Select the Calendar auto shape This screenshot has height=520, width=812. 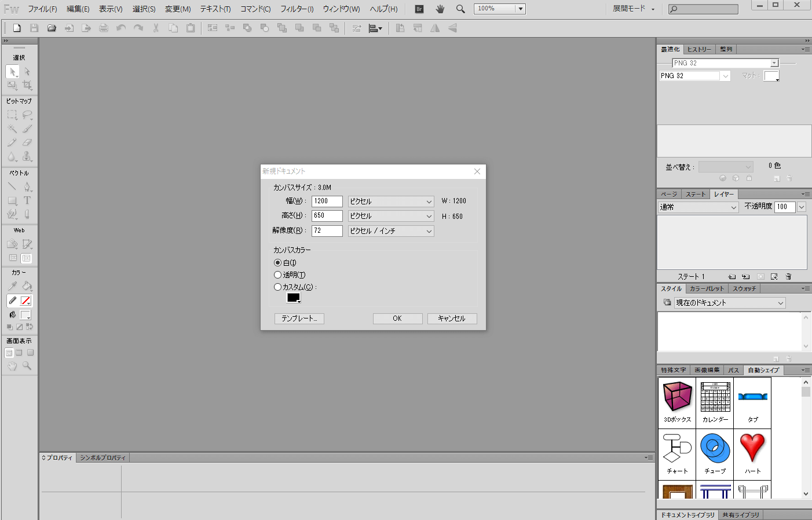click(x=715, y=402)
